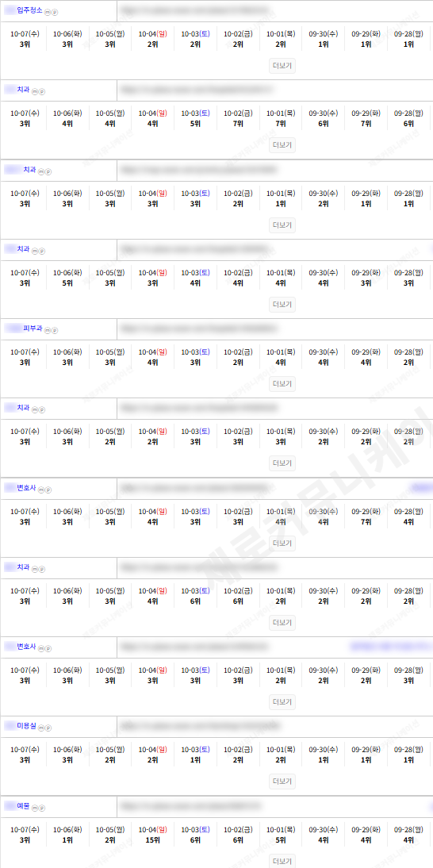Screen dimensions: 433x868
Task: Open the 'm' icon next to 피부과
Action: pos(47,331)
